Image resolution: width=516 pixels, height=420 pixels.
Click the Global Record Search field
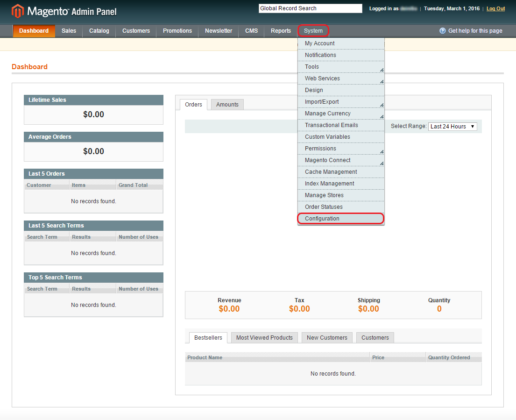(311, 8)
